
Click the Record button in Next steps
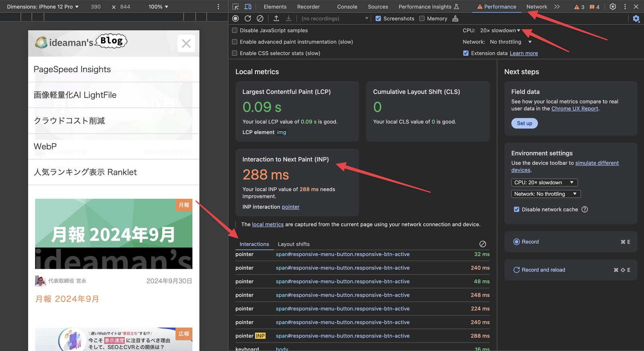(x=571, y=242)
